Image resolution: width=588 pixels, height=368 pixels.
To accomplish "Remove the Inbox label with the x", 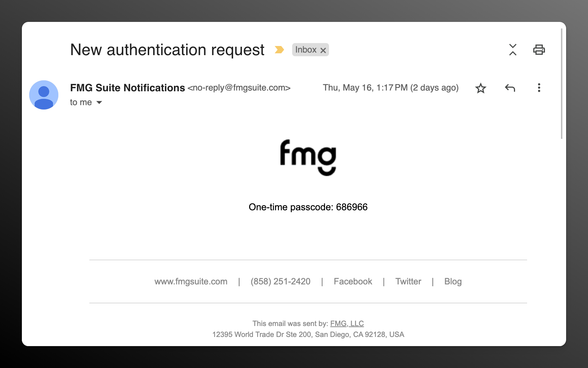I will [x=323, y=50].
